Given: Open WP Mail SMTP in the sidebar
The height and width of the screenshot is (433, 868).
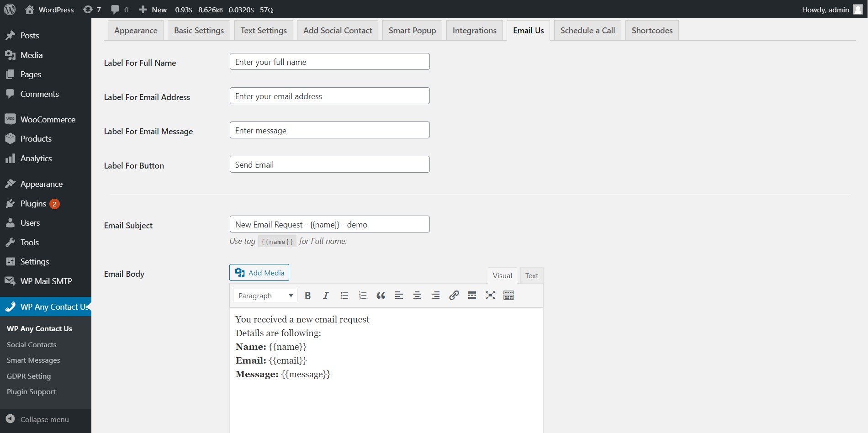Looking at the screenshot, I should pos(46,281).
